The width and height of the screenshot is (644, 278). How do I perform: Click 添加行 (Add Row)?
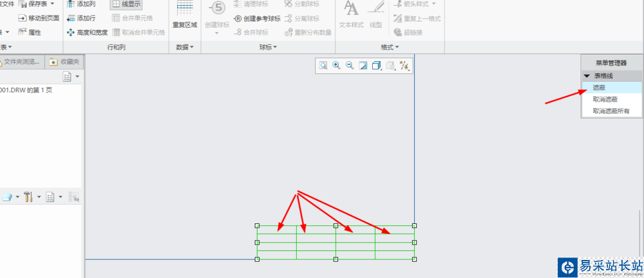[x=81, y=18]
